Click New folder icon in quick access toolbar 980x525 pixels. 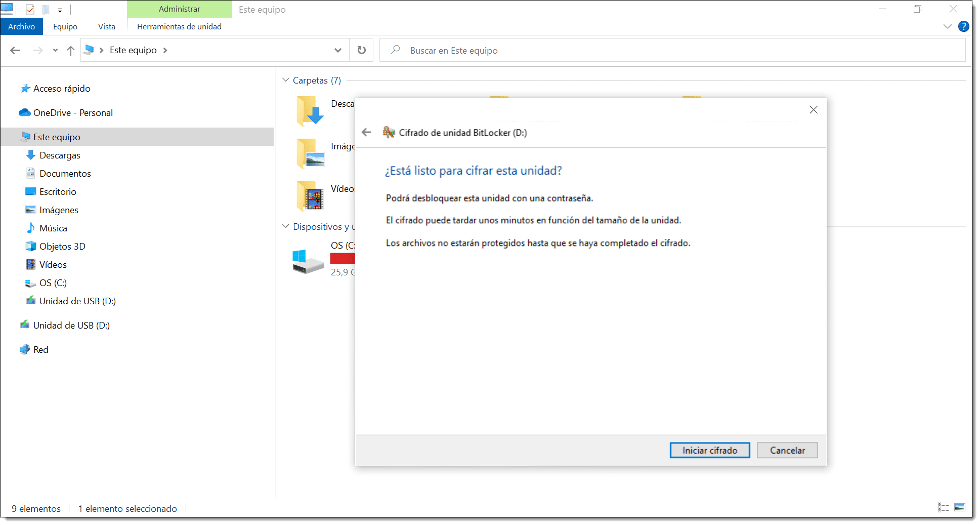point(45,9)
